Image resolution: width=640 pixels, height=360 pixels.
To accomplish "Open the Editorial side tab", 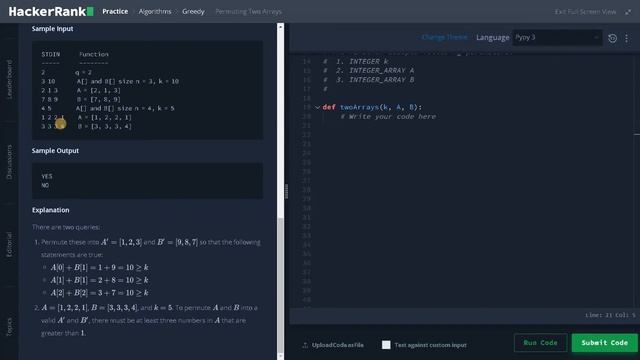I will (x=9, y=244).
